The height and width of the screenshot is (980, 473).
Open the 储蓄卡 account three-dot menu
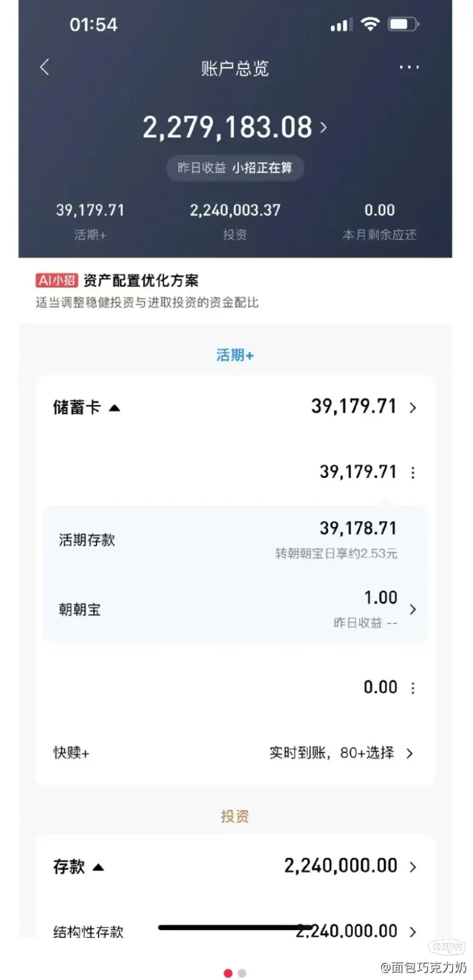[412, 472]
